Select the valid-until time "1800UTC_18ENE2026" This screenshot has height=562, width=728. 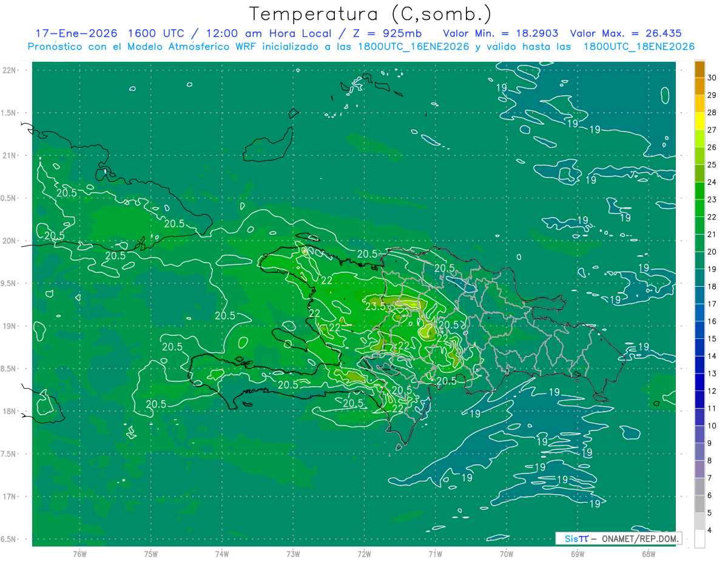639,47
